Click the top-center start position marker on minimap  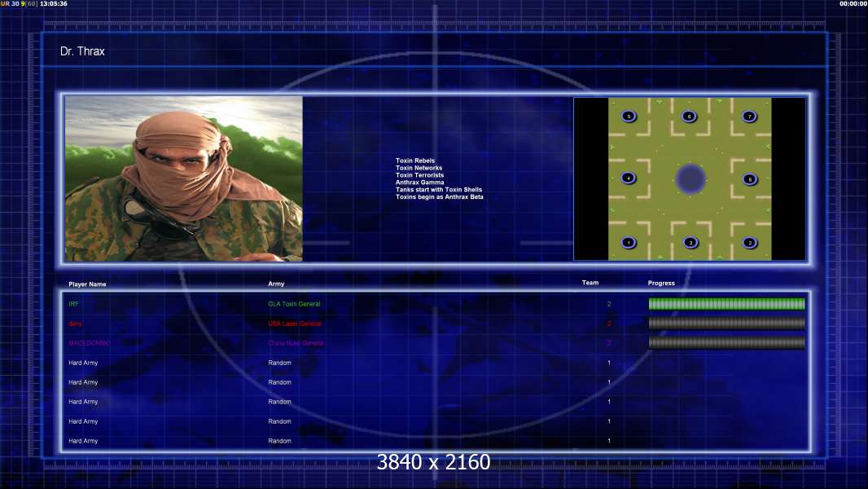(x=689, y=117)
